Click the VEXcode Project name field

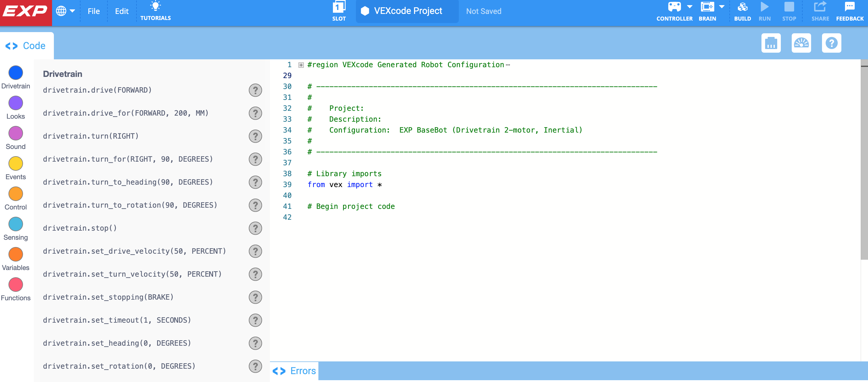[407, 11]
